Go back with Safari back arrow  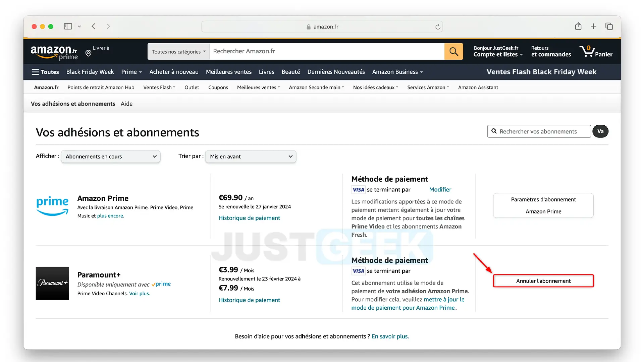[x=94, y=26]
